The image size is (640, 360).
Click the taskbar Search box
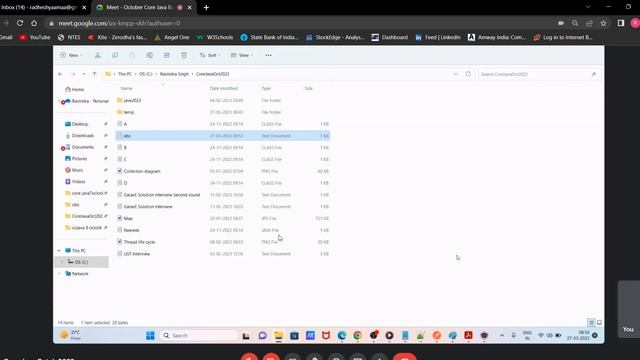pos(199,336)
